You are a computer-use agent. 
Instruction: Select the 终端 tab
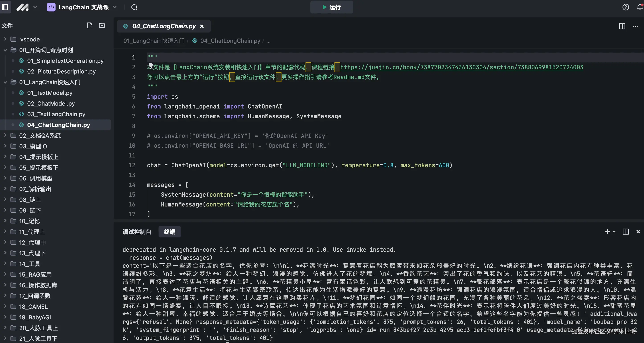[169, 231]
